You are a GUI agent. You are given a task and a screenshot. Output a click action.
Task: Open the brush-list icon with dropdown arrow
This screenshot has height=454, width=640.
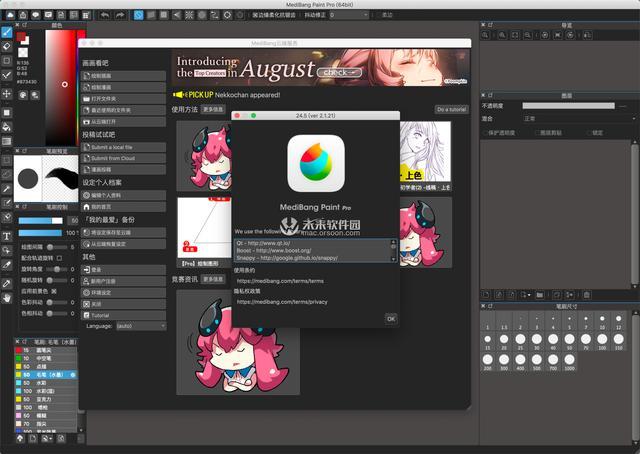pyautogui.click(x=47, y=439)
